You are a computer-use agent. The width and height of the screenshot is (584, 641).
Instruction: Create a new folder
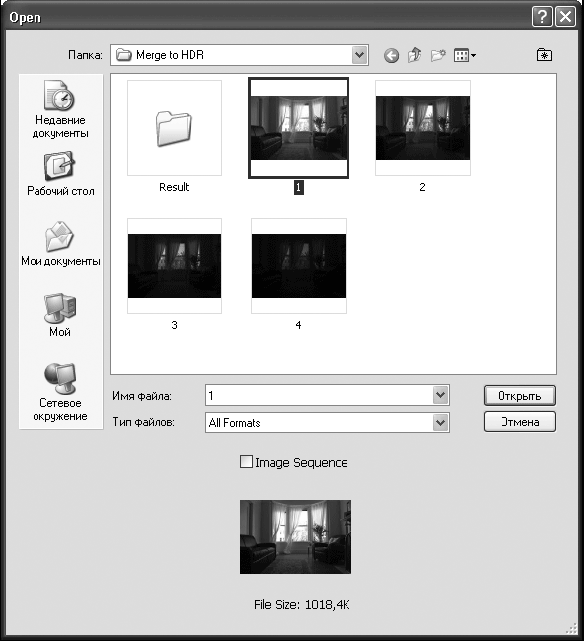(438, 55)
